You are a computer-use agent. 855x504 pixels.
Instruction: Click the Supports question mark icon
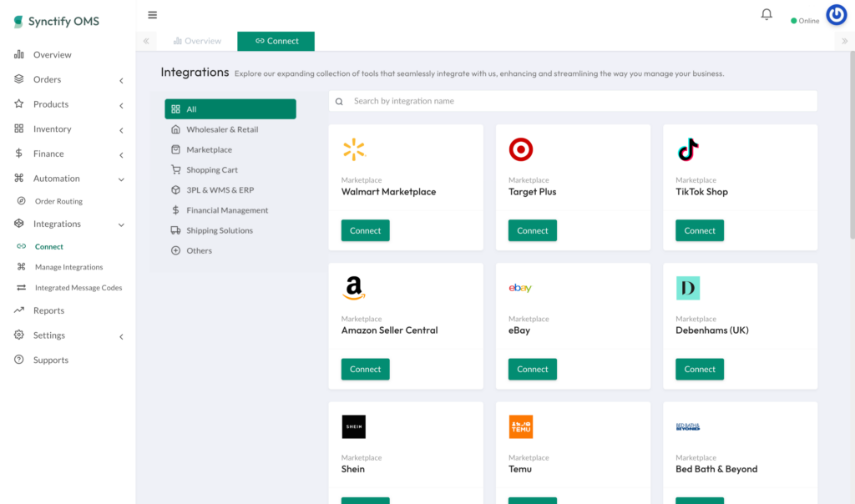point(19,360)
